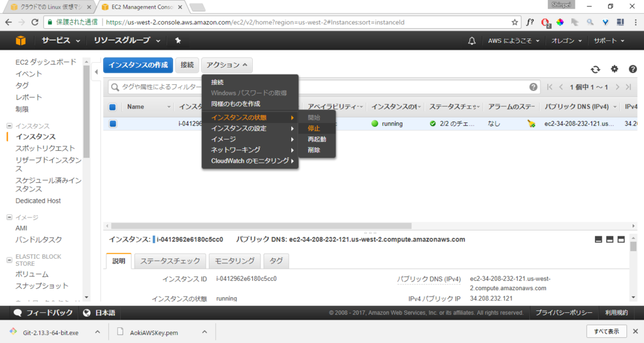Open プライバシーポリシー footer link
Screen dimensions: 644x343
[563, 313]
